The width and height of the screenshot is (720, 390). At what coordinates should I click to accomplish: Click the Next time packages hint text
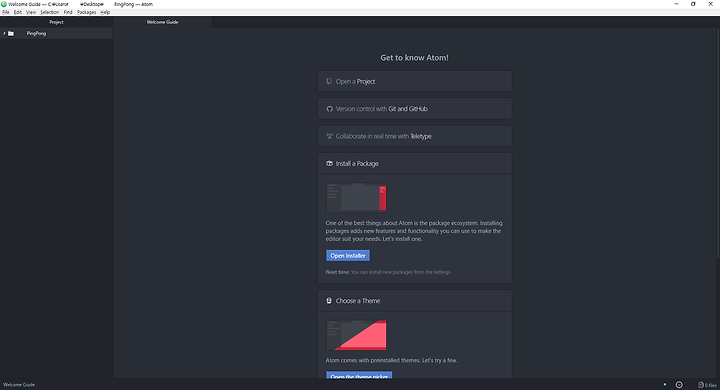pyautogui.click(x=388, y=272)
